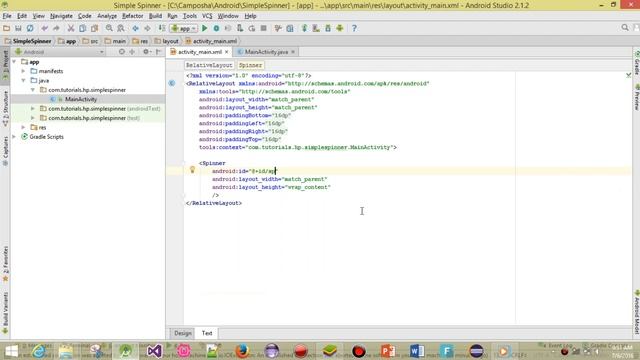
Task: Open the Structure tool window
Action: click(x=5, y=108)
